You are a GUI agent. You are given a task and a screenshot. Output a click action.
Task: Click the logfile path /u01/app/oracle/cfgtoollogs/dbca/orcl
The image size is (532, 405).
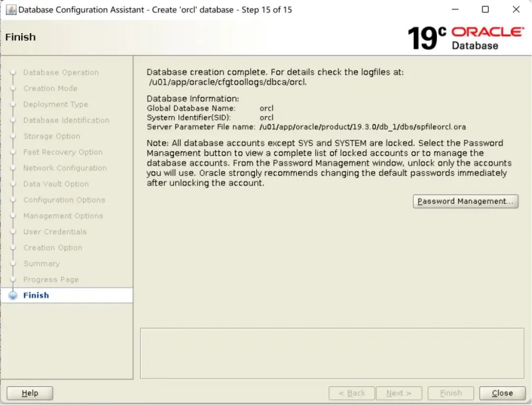[228, 82]
